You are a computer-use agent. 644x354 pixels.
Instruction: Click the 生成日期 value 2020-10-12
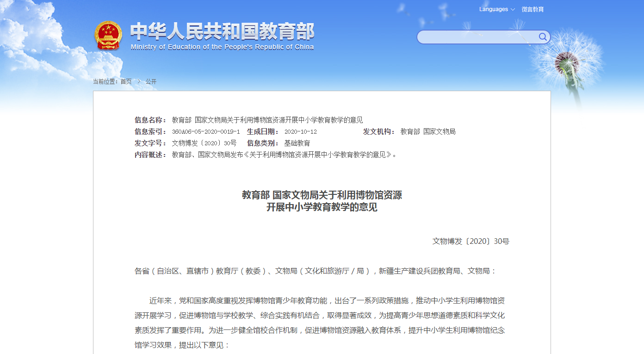click(x=300, y=132)
